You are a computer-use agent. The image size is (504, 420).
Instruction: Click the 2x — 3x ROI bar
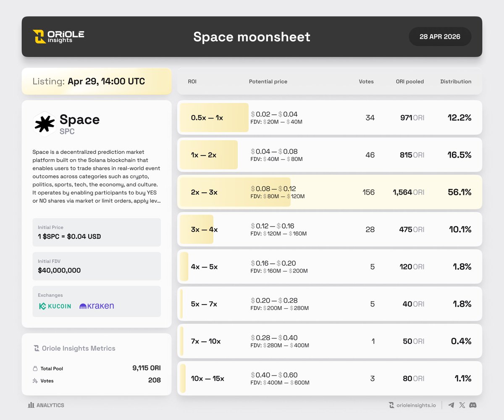(x=235, y=192)
